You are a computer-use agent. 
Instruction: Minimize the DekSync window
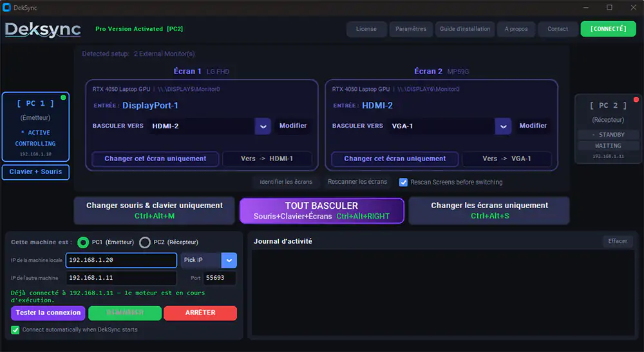click(x=586, y=7)
